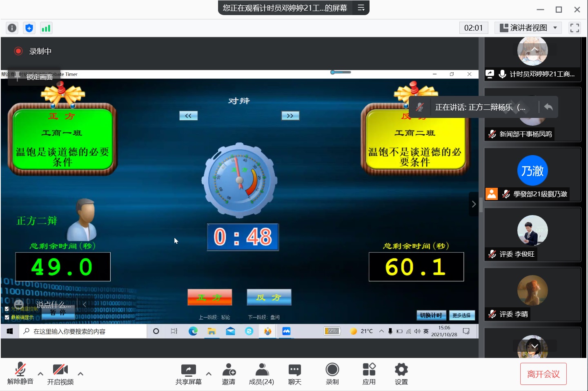Open the Chat panel
This screenshot has width=588, height=391.
294,374
